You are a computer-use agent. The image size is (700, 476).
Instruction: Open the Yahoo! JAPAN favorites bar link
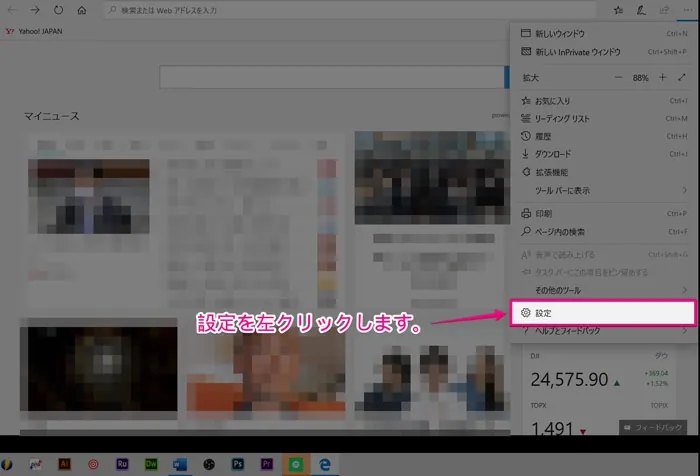pos(34,31)
